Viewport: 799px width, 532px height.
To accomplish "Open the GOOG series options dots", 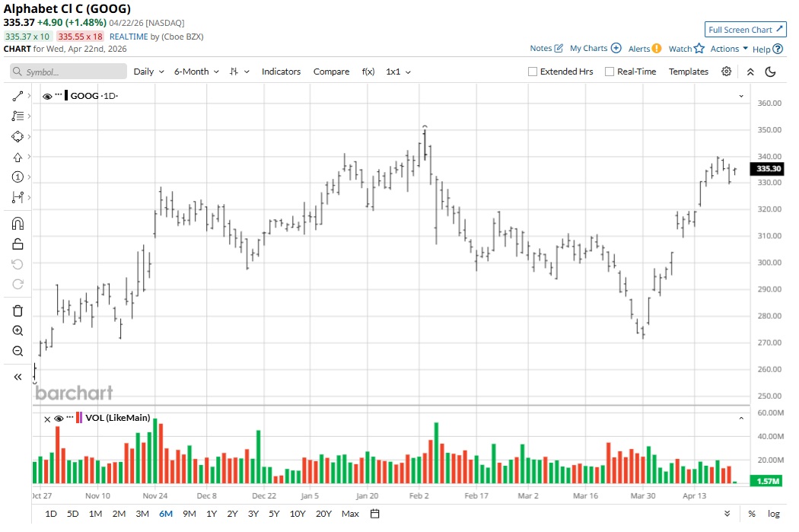I will coord(59,95).
